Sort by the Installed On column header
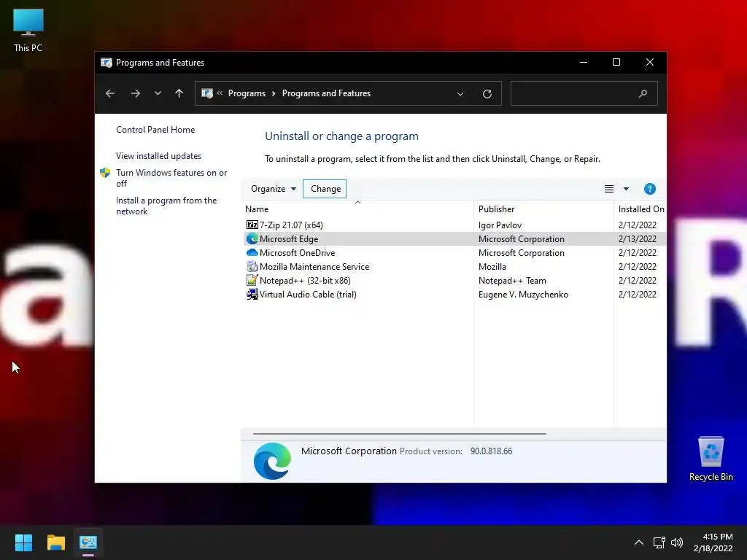This screenshot has width=747, height=560. tap(641, 209)
